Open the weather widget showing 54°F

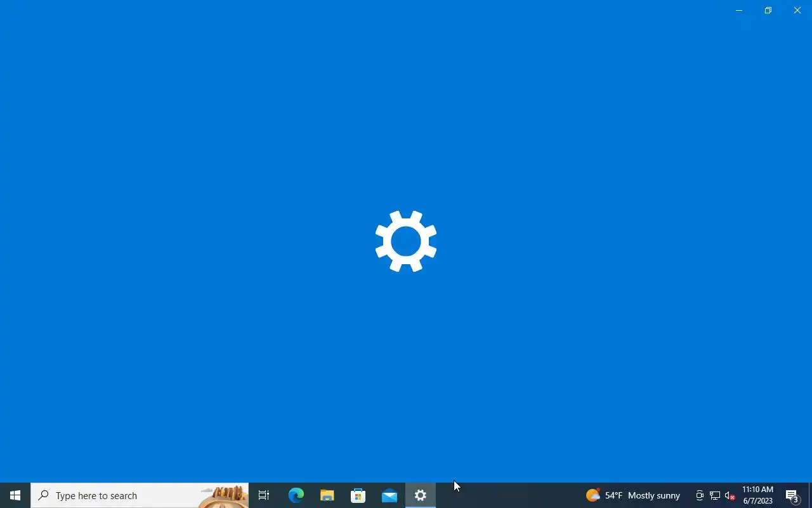(632, 495)
